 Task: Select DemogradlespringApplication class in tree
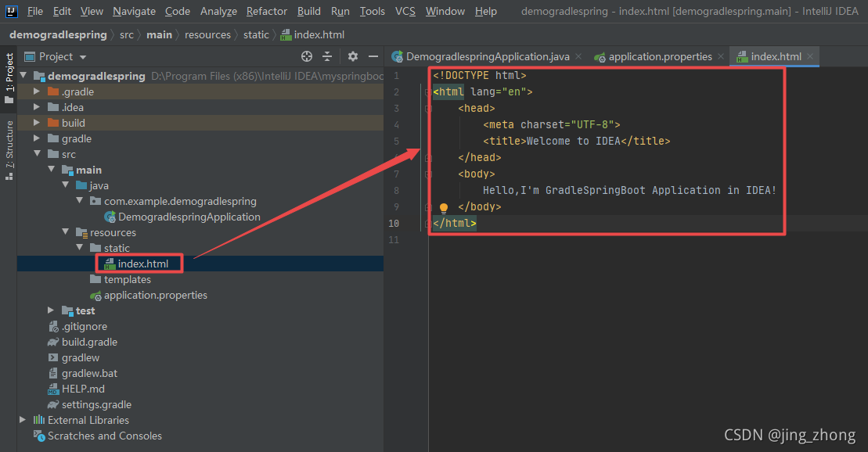(189, 217)
